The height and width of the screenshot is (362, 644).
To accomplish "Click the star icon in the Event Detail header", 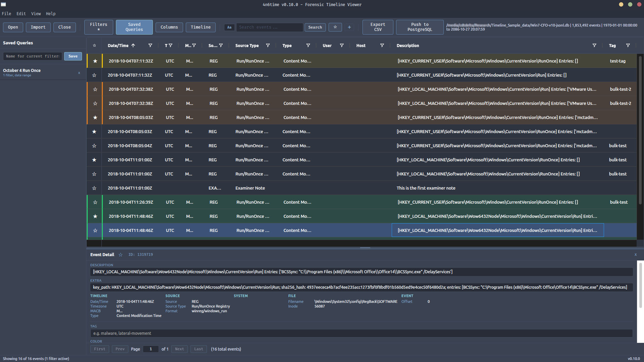I will coord(121,255).
